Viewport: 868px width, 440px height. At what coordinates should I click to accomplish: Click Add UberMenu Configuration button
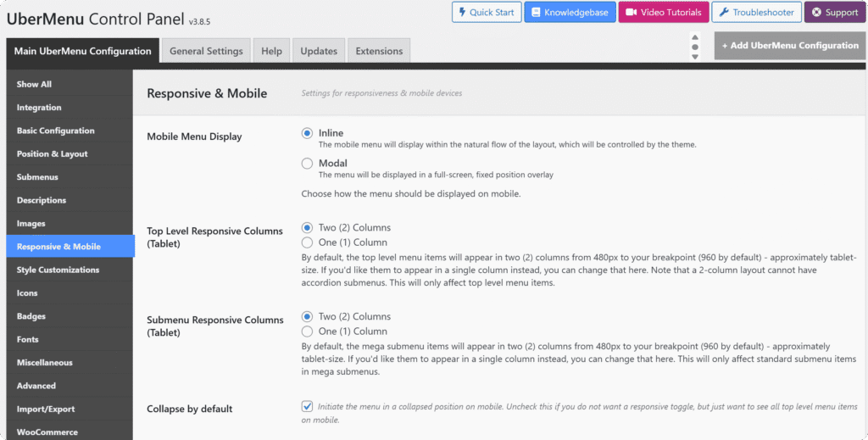coord(790,46)
